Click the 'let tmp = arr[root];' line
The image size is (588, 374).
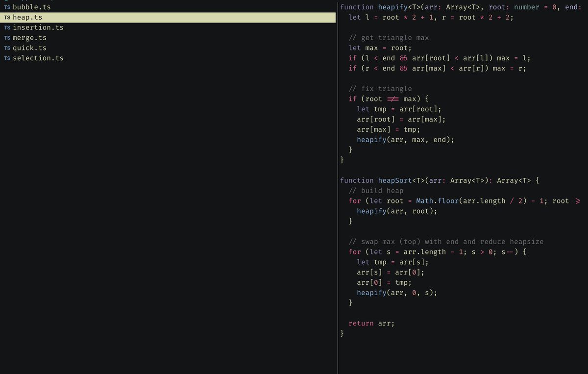399,109
